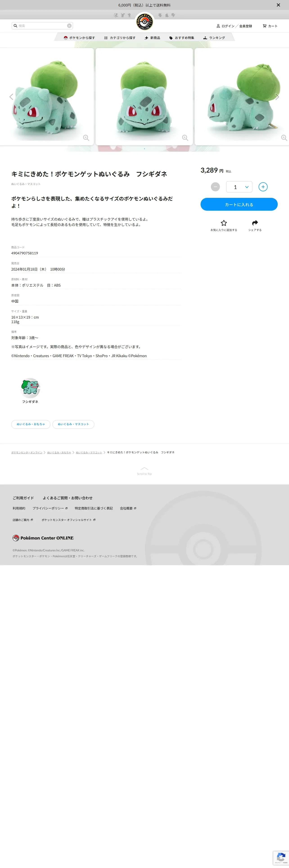Open ご利用ガイド footer link
The width and height of the screenshot is (289, 868).
pyautogui.click(x=23, y=498)
